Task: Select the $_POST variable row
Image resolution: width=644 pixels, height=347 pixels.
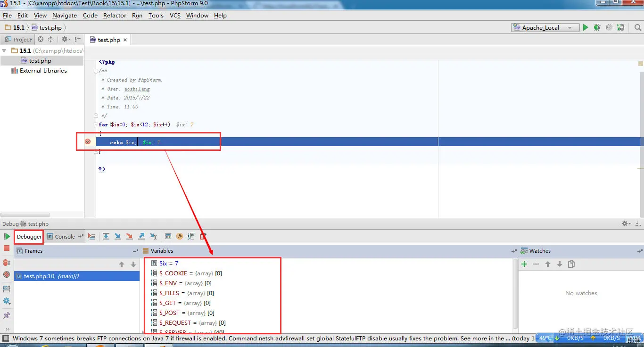Action: (182, 313)
